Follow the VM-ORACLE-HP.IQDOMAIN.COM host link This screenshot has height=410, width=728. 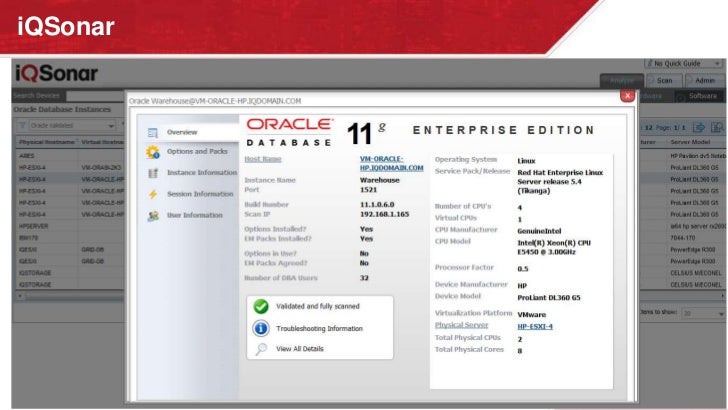(391, 163)
